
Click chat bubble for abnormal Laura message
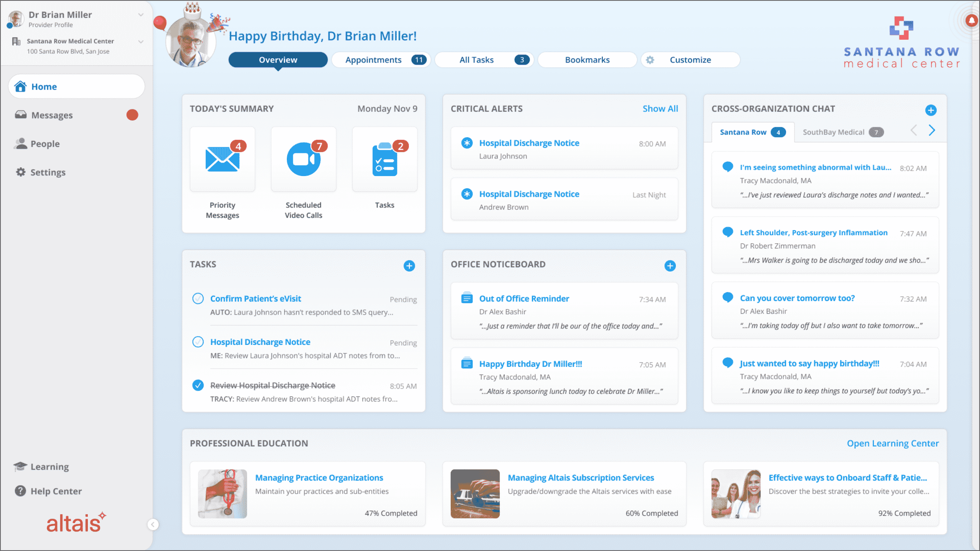[x=728, y=167]
